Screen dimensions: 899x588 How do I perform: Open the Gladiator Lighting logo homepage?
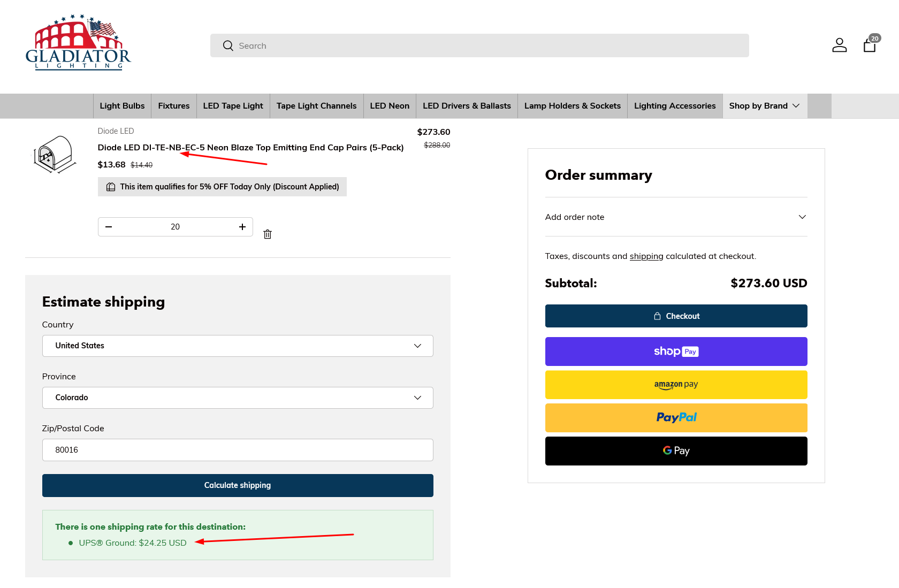[78, 43]
